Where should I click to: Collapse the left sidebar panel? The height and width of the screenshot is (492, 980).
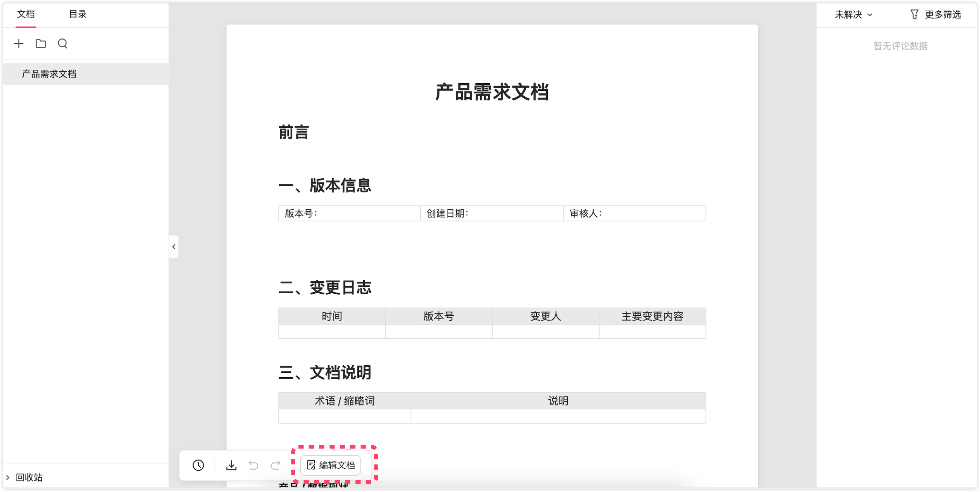[x=174, y=247]
